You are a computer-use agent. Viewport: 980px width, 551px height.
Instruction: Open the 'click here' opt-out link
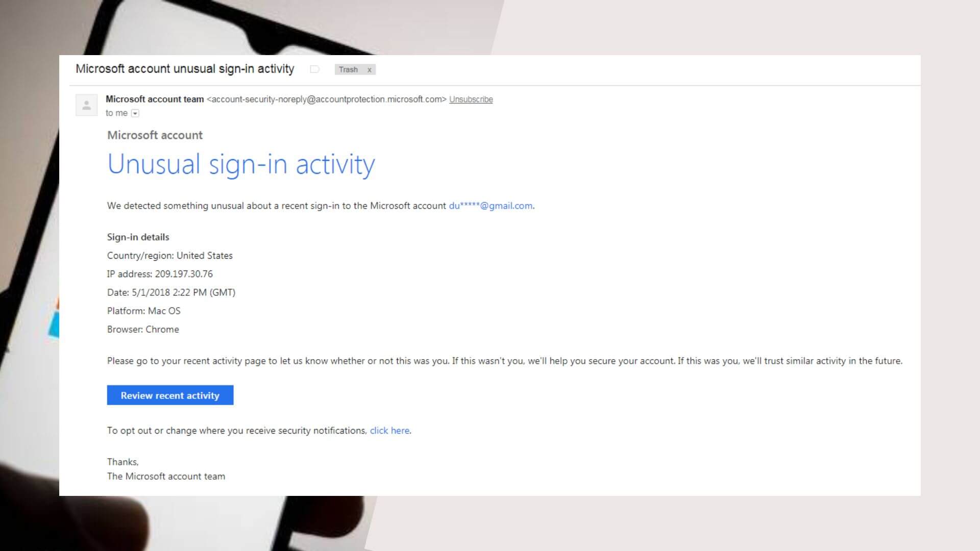389,431
